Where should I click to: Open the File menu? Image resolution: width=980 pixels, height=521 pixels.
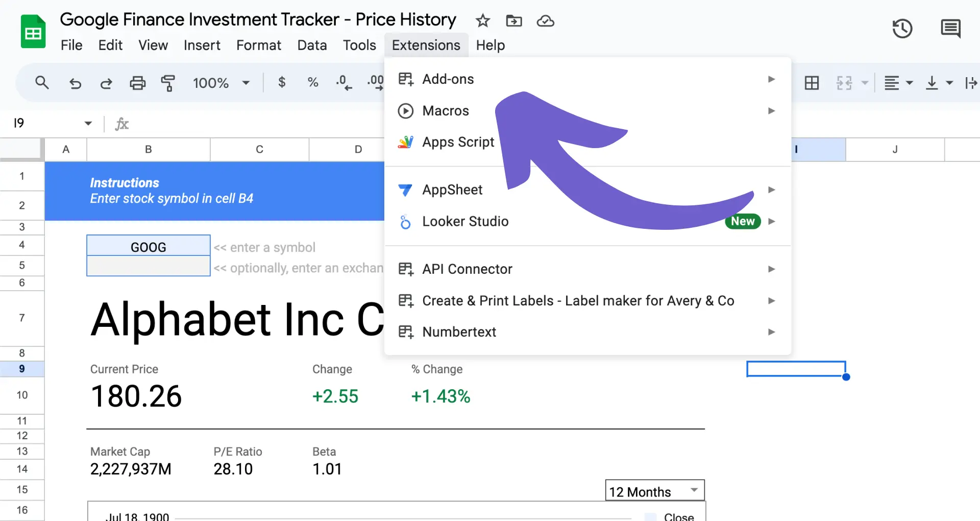(71, 45)
